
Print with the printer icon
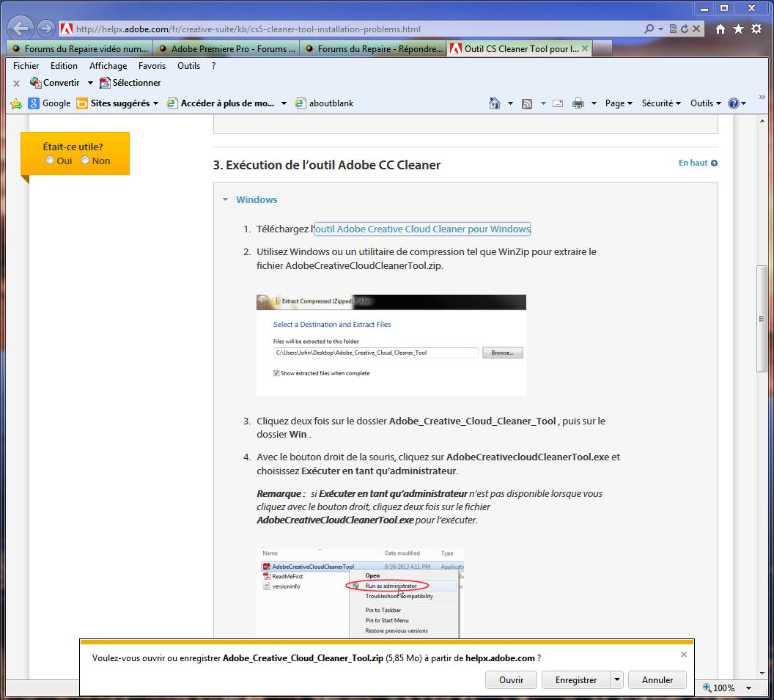click(x=578, y=103)
